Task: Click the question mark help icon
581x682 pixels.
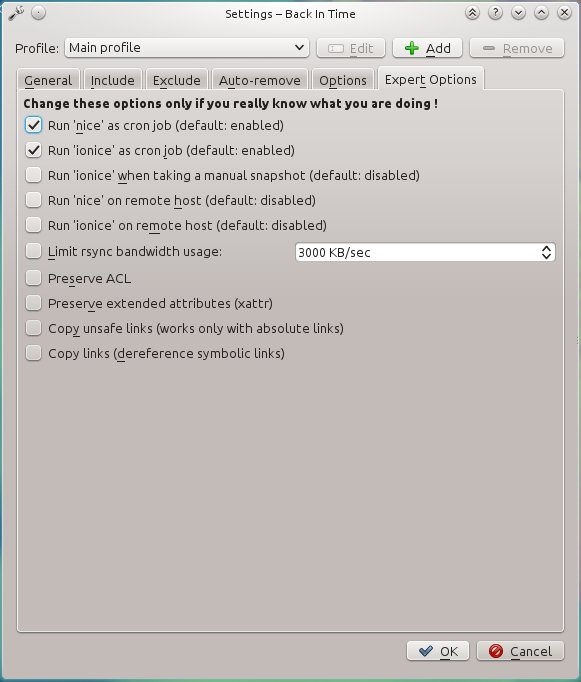Action: pyautogui.click(x=495, y=13)
